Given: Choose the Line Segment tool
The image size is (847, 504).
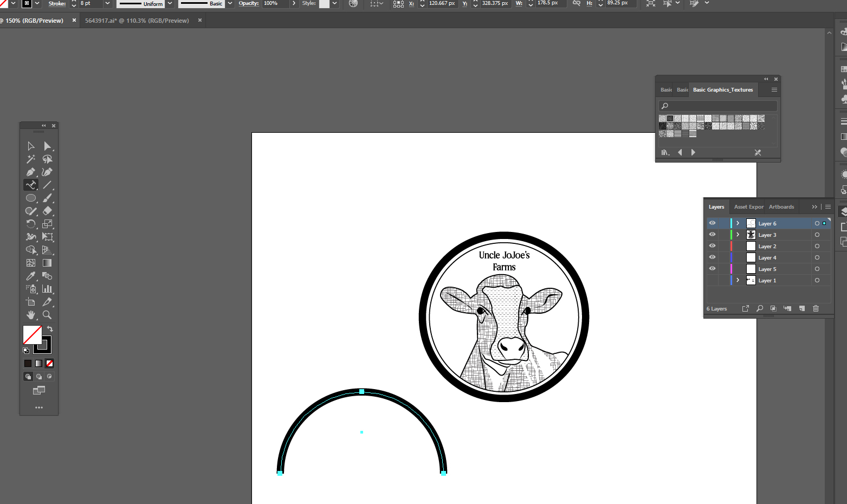Looking at the screenshot, I should click(48, 185).
